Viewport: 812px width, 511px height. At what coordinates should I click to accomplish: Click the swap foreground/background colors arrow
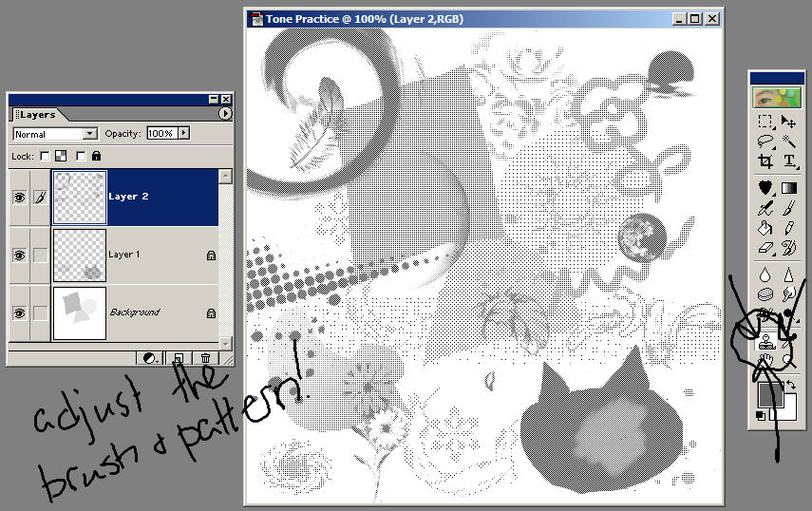[x=791, y=384]
